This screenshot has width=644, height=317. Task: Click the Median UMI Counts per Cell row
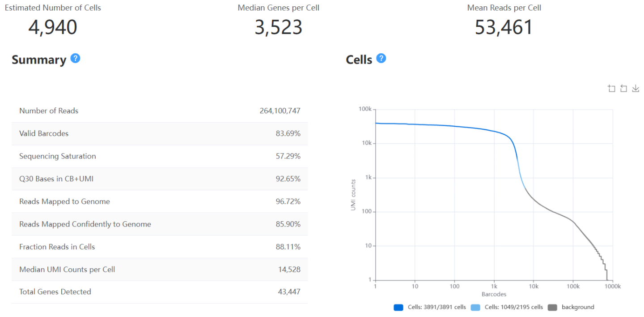pos(160,270)
